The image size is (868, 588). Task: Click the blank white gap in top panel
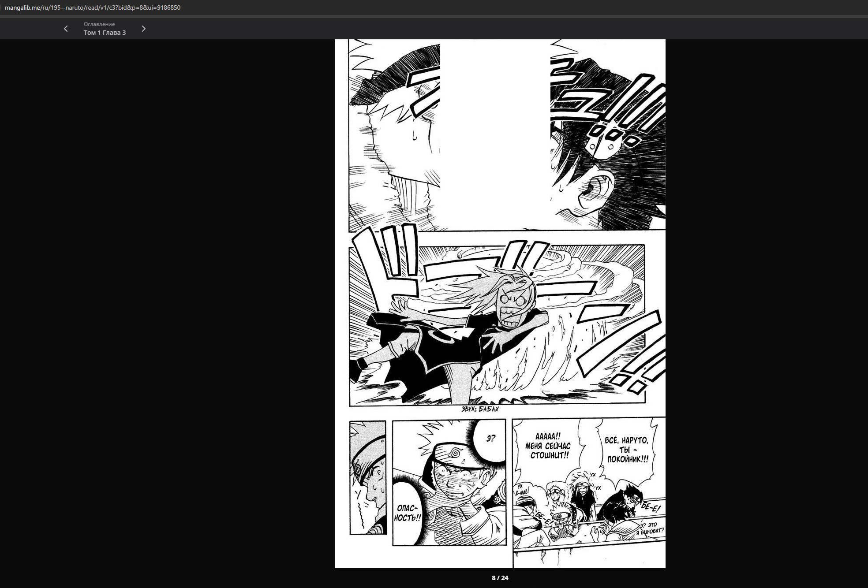click(x=495, y=132)
